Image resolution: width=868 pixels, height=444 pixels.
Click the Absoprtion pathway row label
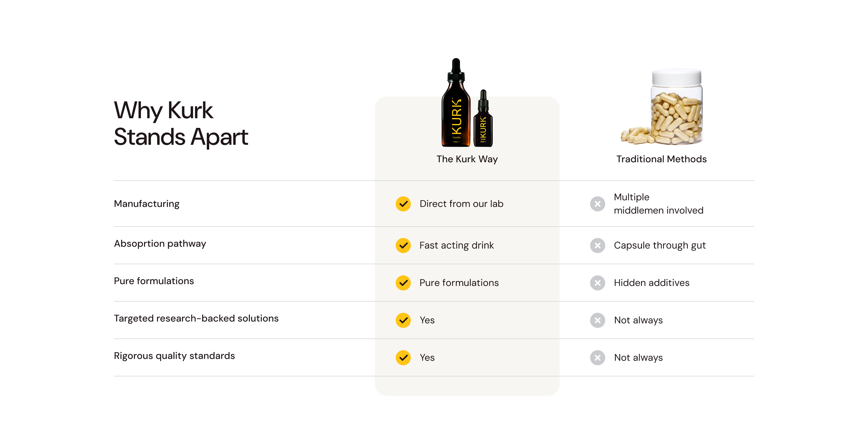[x=160, y=244]
